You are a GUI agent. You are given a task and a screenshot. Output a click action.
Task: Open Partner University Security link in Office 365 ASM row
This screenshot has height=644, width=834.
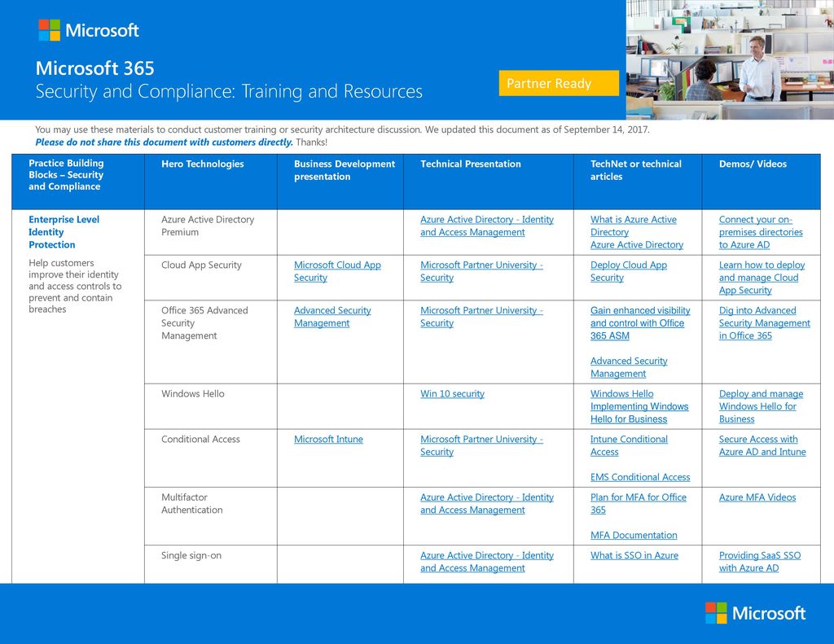[481, 317]
